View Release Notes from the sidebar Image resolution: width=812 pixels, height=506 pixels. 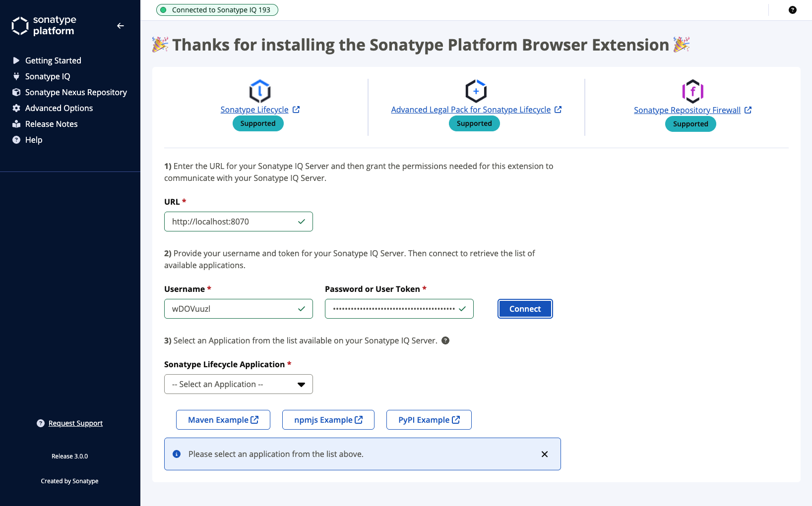52,124
